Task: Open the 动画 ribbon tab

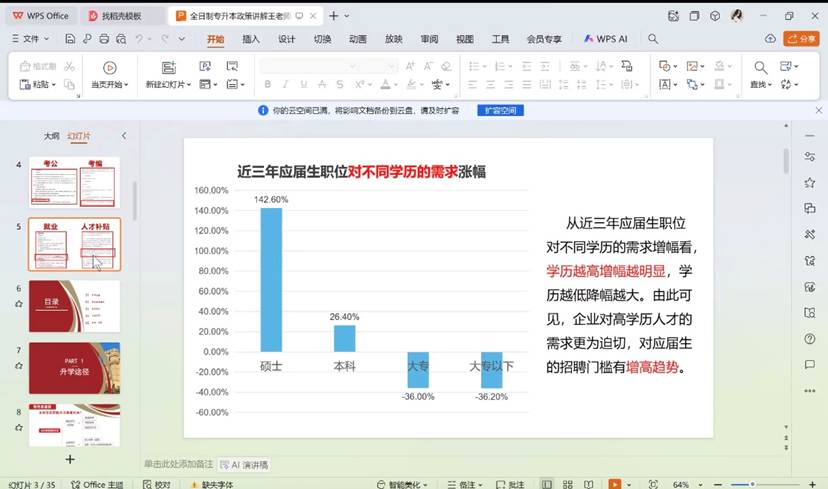Action: 358,39
